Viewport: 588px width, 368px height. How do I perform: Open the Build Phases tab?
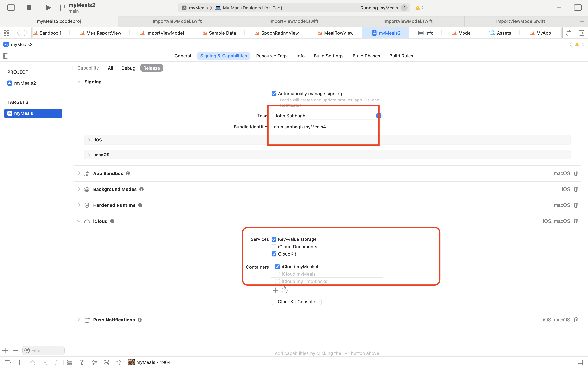pos(366,56)
